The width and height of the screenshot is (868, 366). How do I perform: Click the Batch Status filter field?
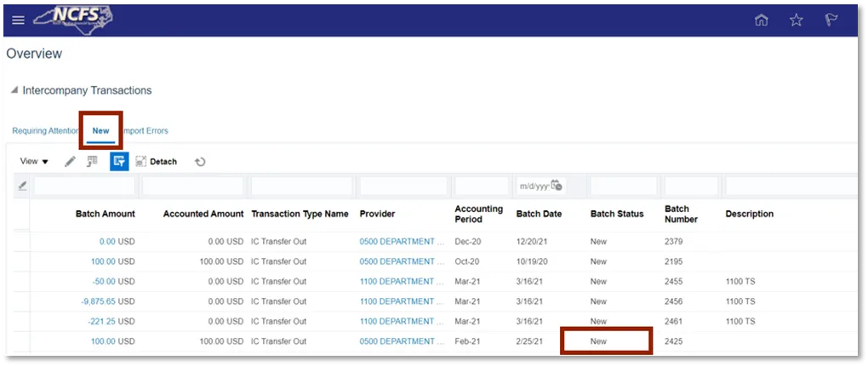tap(624, 186)
